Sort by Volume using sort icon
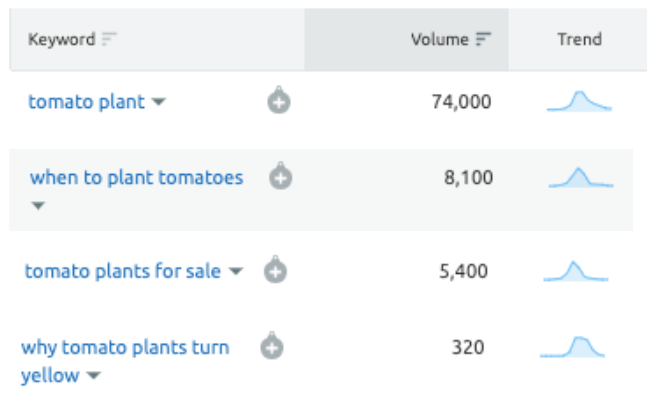Viewport: 660px width, 406px height. coord(483,39)
